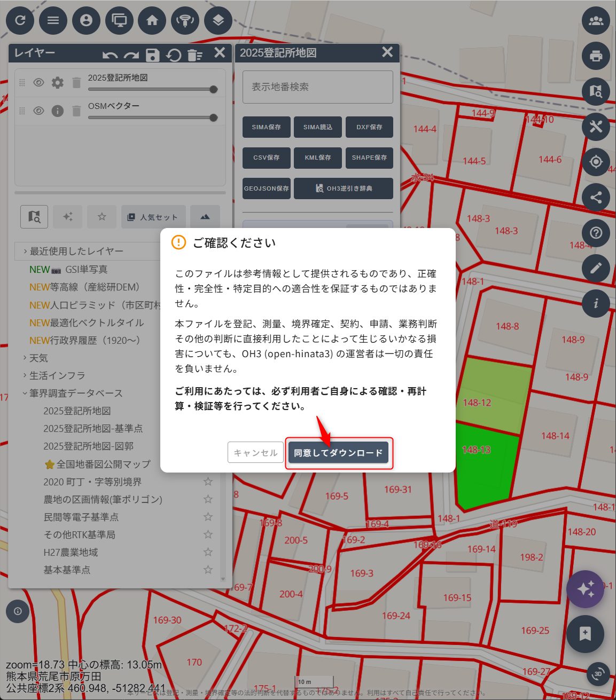Expand the 天気 layer category

pos(38,358)
